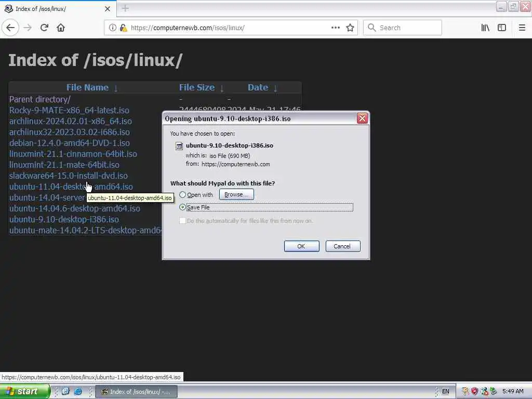
Task: Click the EN language indicator
Action: [x=445, y=392]
